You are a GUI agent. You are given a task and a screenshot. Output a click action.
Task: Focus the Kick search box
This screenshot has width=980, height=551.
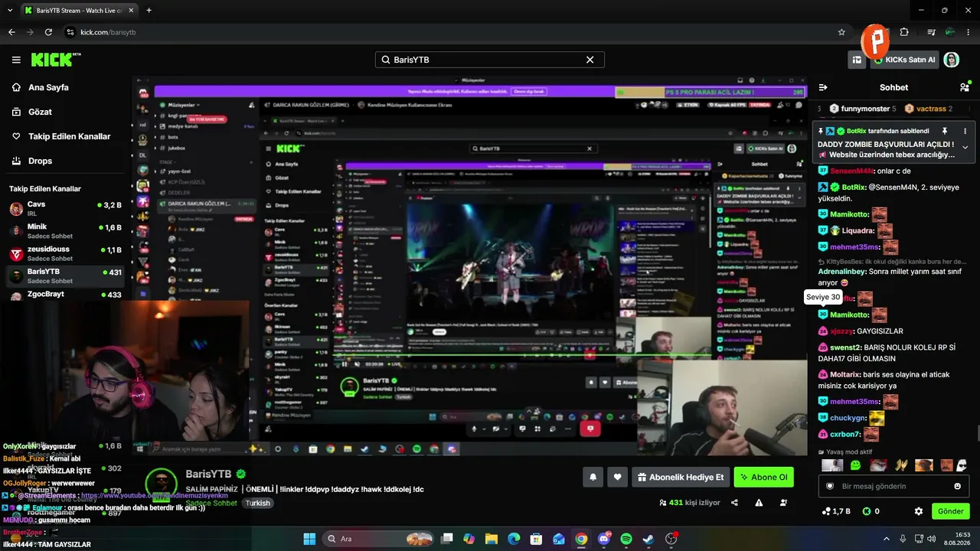click(489, 60)
